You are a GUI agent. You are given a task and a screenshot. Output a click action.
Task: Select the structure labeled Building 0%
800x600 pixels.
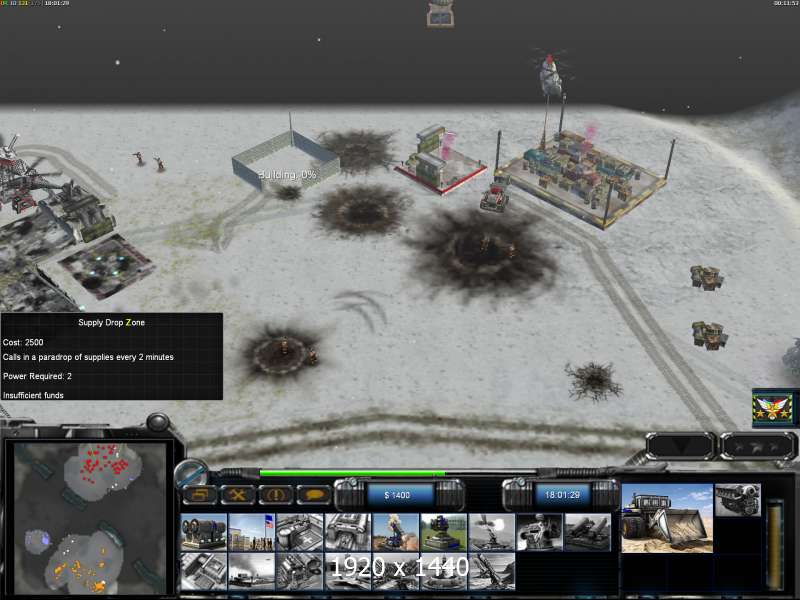[286, 161]
